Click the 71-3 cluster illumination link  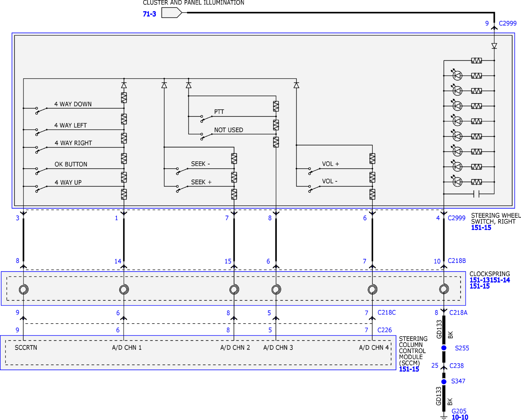(149, 14)
